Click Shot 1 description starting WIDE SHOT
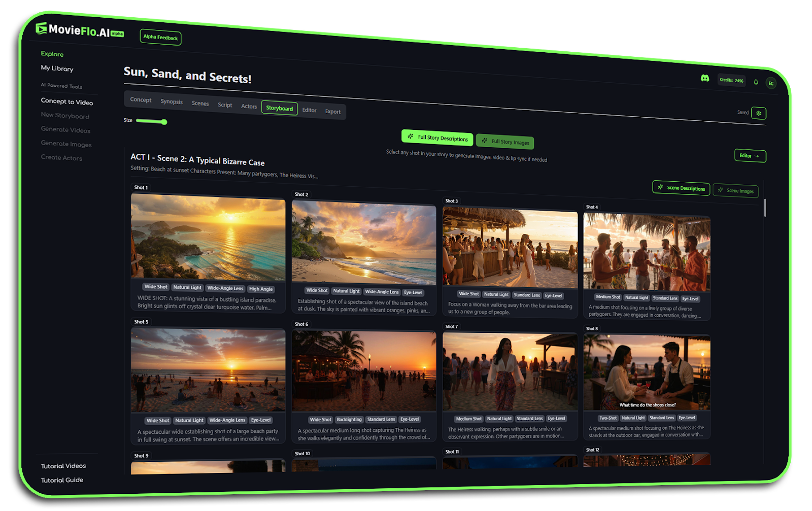Viewport: 812px width, 511px height. [208, 303]
